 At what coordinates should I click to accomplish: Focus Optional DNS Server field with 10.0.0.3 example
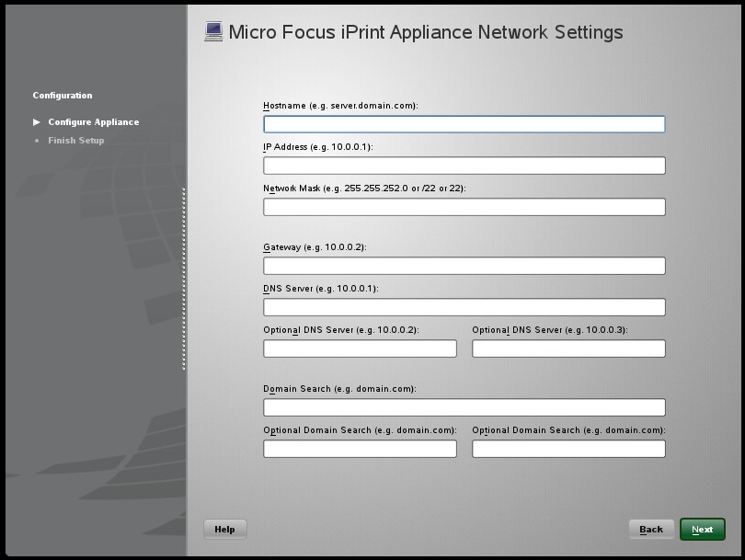click(x=568, y=349)
